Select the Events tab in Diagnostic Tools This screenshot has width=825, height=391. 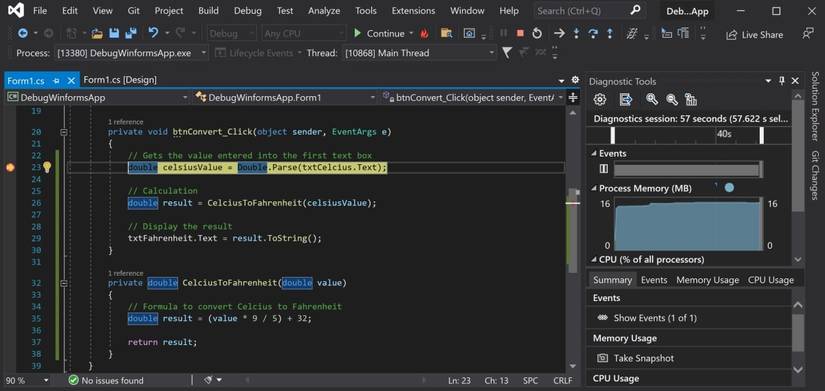654,280
